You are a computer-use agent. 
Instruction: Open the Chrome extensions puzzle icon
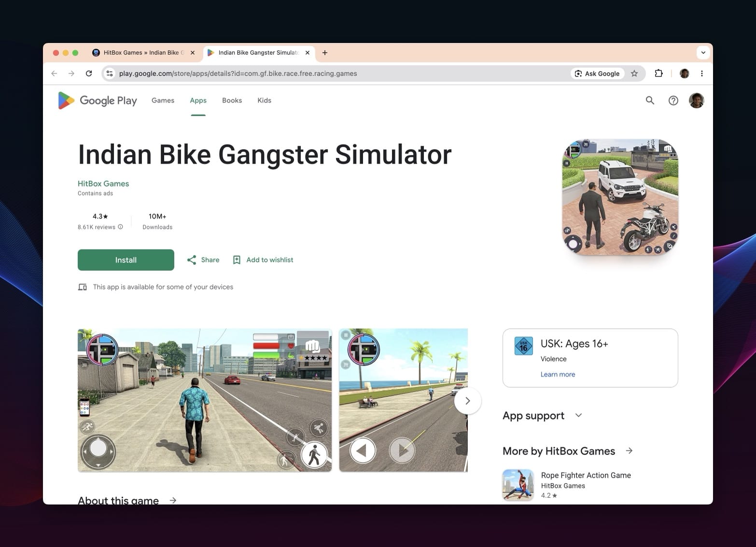658,73
